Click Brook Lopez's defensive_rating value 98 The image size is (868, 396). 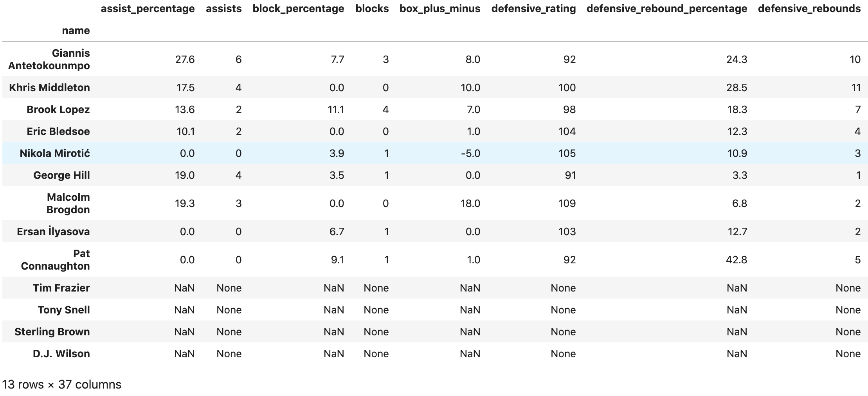[570, 110]
